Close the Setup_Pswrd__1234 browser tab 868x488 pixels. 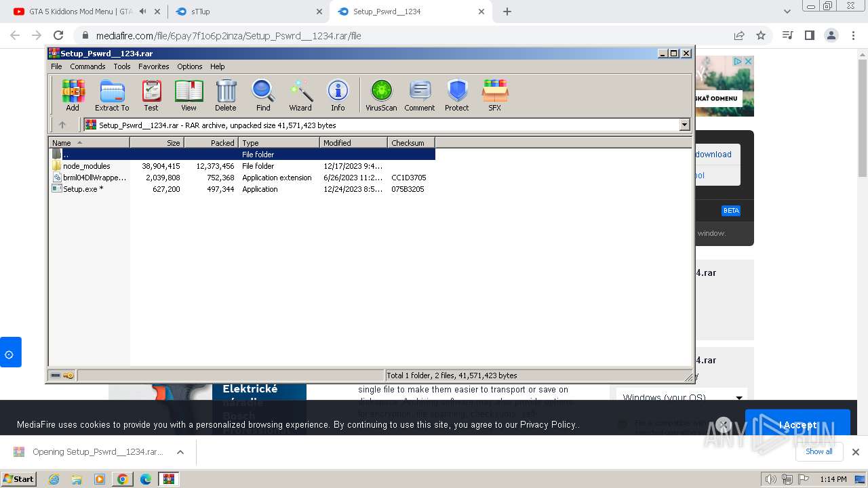[x=481, y=12]
